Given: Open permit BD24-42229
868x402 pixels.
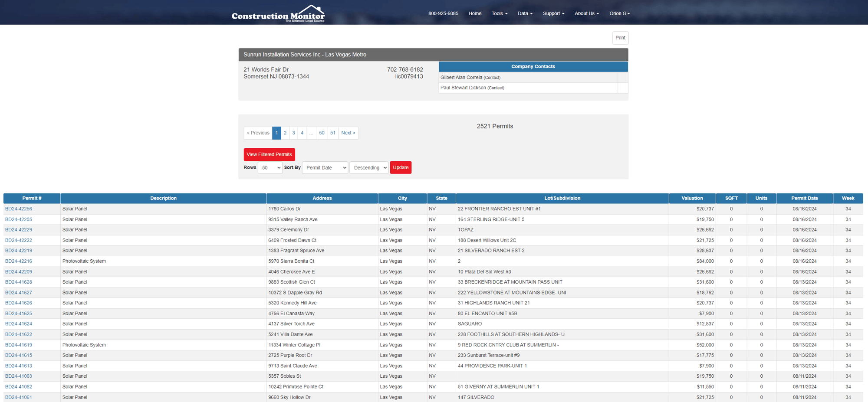Looking at the screenshot, I should 19,230.
